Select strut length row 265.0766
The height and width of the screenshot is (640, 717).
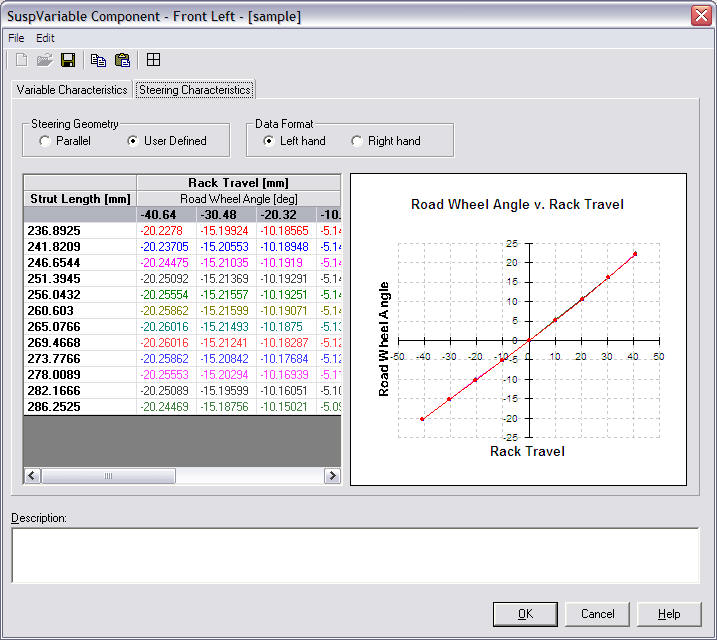point(80,326)
